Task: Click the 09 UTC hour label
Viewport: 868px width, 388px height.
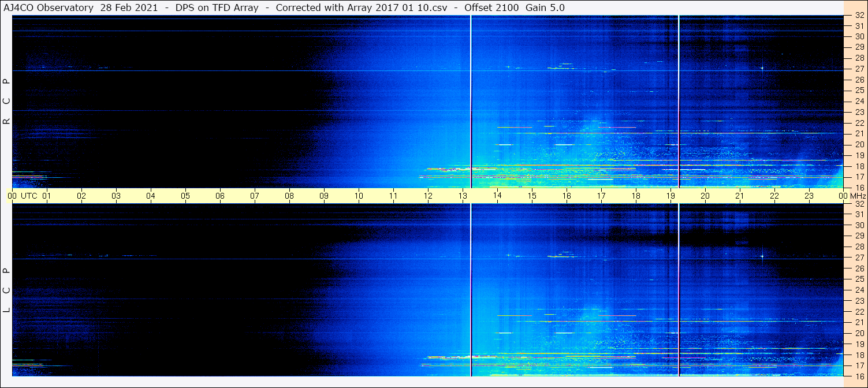Action: tap(324, 196)
